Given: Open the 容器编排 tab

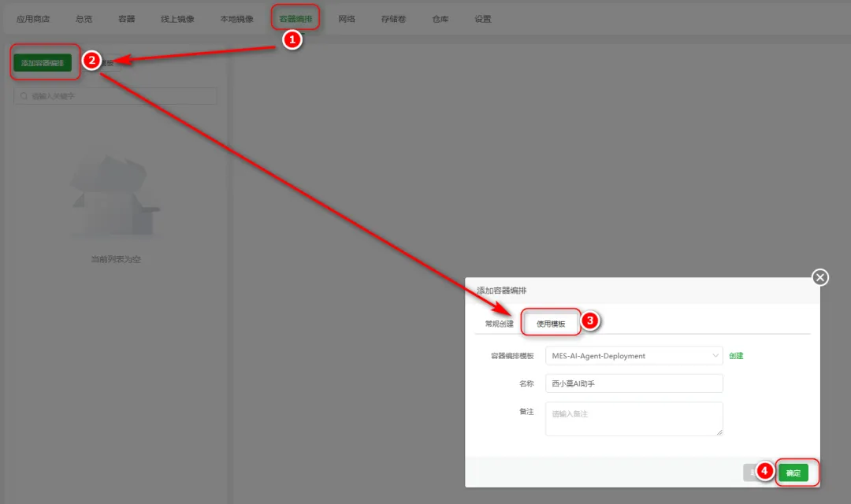Looking at the screenshot, I should (x=295, y=19).
